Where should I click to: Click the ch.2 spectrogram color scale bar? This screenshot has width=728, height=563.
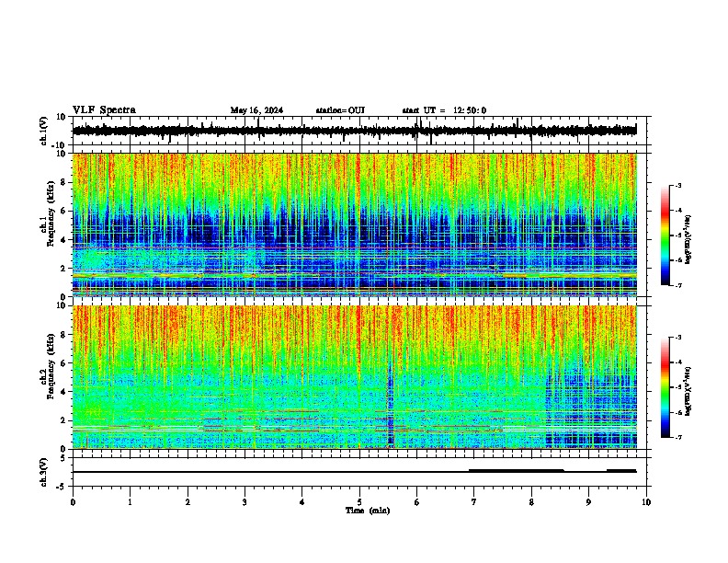click(665, 387)
